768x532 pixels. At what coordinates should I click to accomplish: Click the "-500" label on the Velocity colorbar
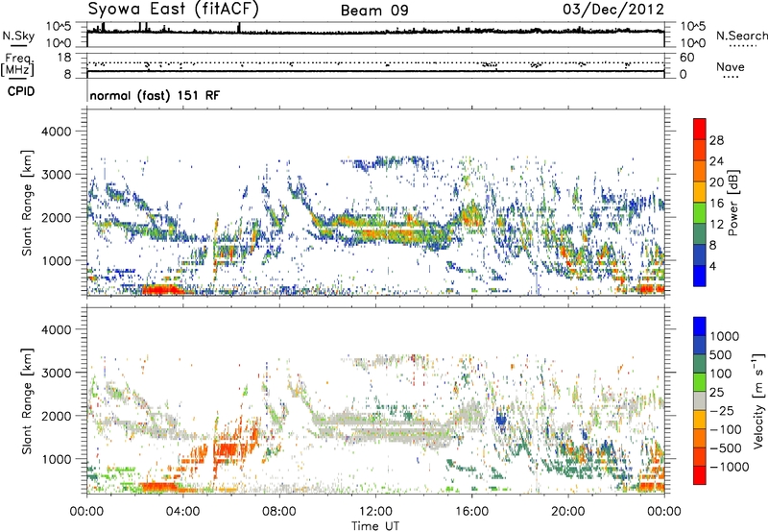pos(725,448)
